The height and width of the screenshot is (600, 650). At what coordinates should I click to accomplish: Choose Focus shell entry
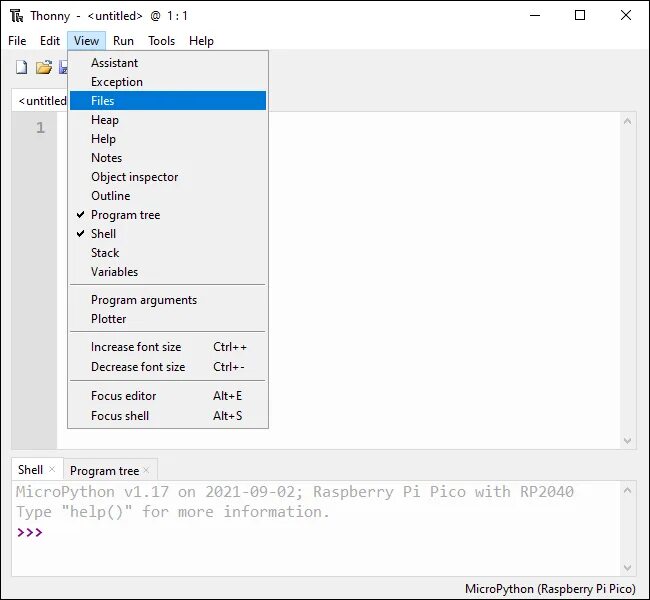[x=168, y=416]
